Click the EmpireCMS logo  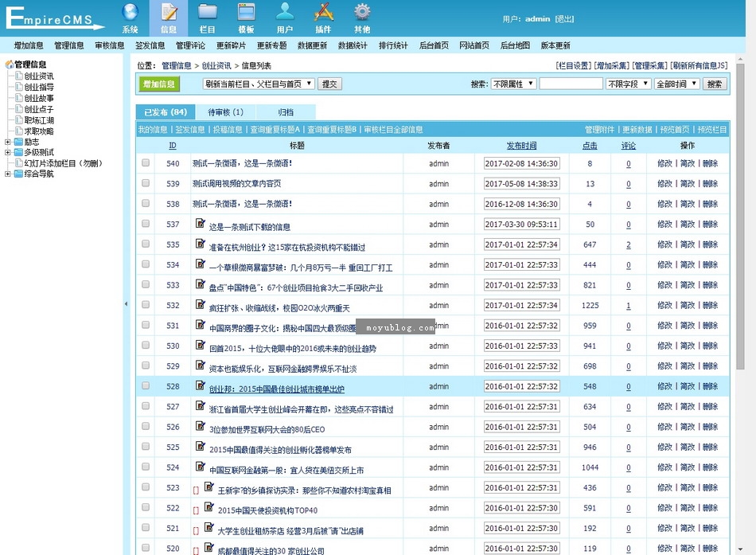tap(54, 18)
